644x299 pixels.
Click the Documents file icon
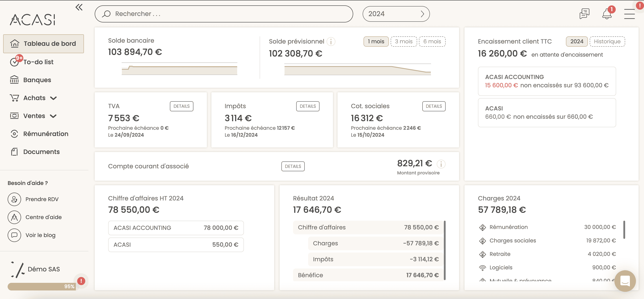click(x=14, y=152)
